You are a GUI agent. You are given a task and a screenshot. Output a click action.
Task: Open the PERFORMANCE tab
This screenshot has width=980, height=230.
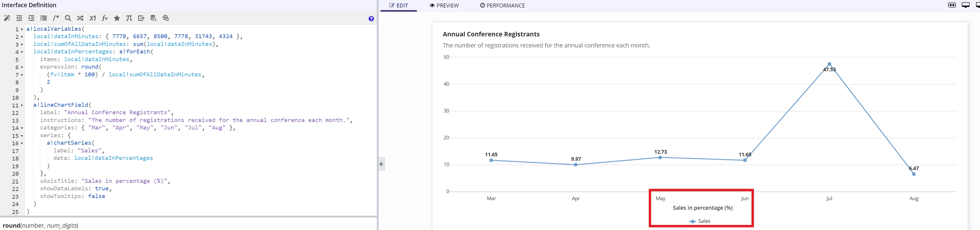point(502,6)
